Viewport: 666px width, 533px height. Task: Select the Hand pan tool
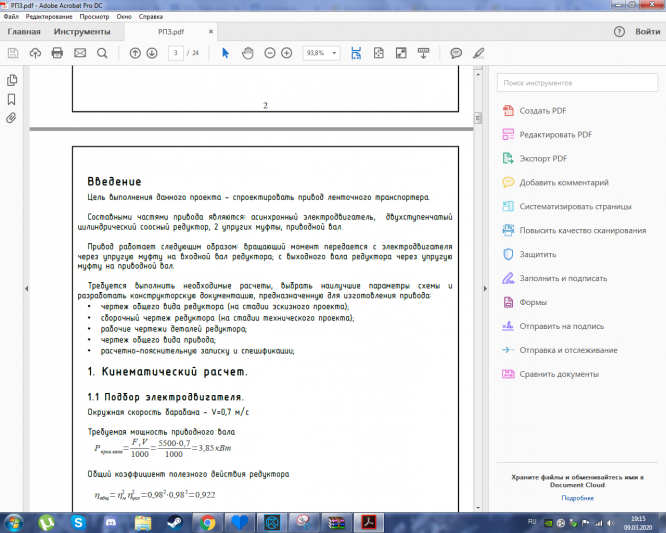[x=248, y=53]
